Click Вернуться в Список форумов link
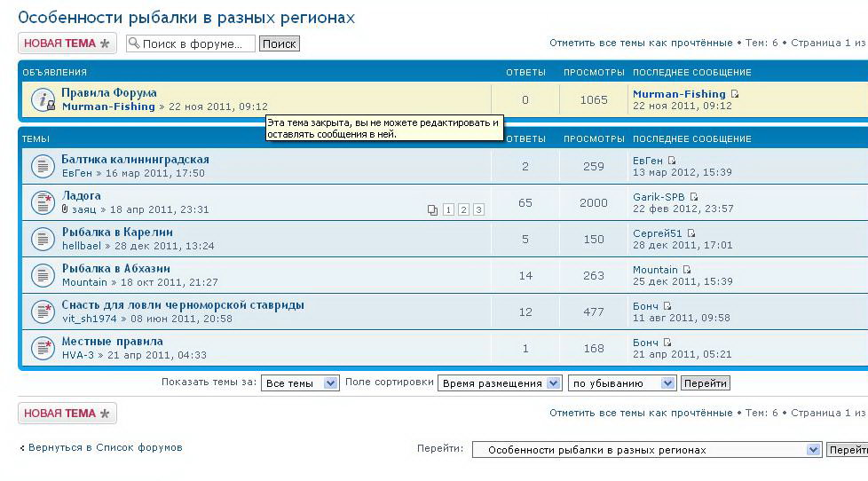This screenshot has width=868, height=481. [x=105, y=447]
